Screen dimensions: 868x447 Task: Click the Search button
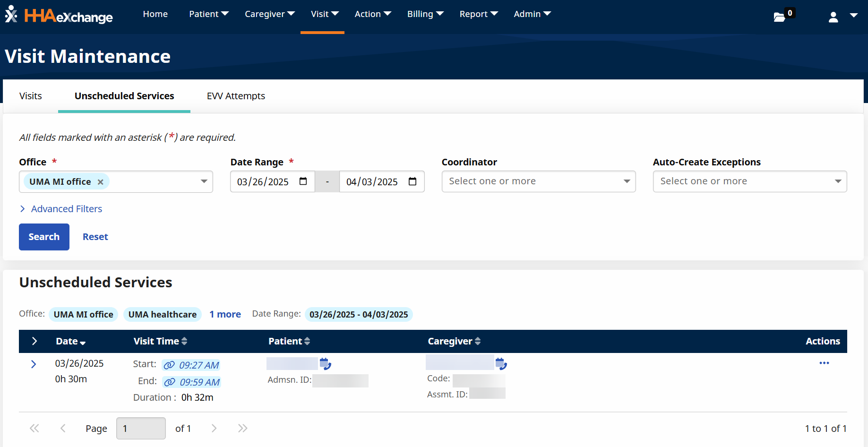[44, 236]
